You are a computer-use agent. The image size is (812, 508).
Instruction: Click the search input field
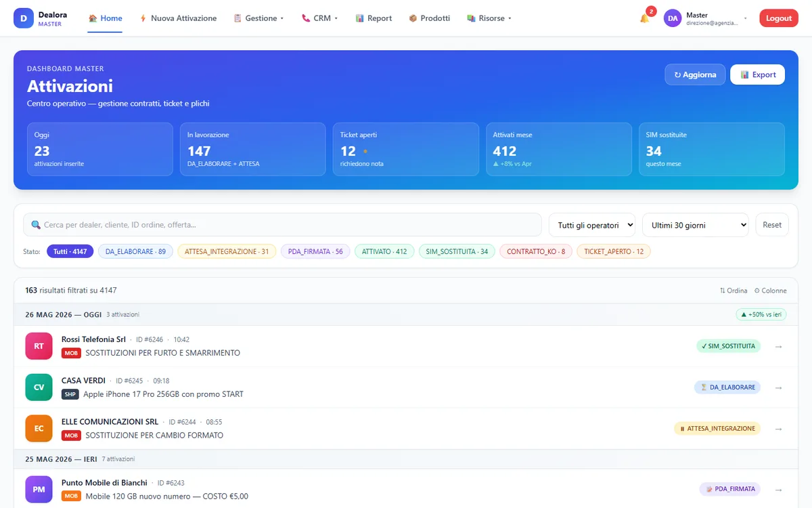(x=282, y=225)
